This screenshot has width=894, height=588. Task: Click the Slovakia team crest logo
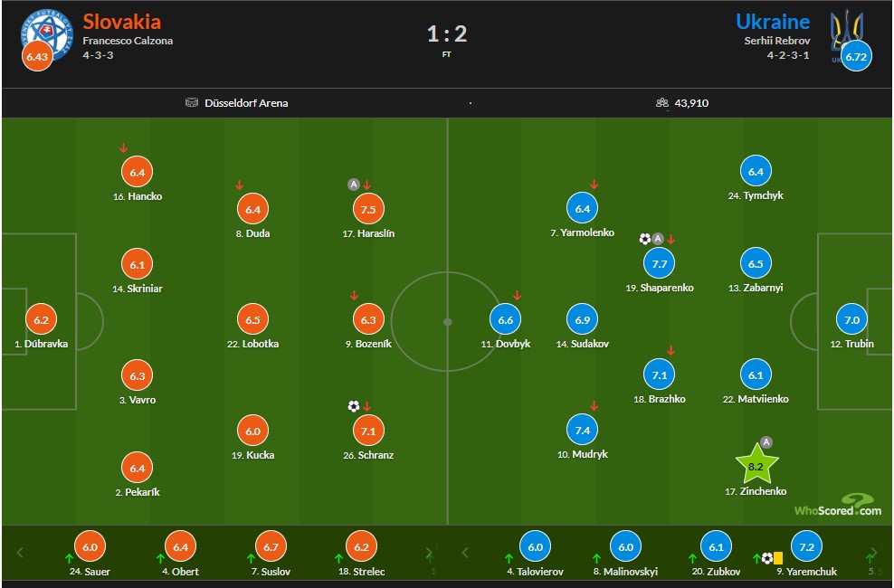pos(47,35)
